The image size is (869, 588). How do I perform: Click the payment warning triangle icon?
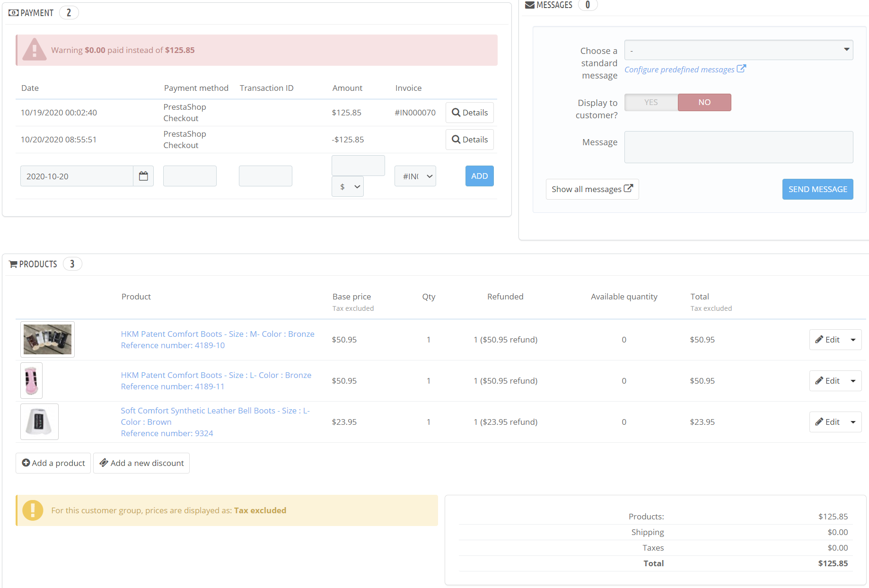click(x=35, y=50)
